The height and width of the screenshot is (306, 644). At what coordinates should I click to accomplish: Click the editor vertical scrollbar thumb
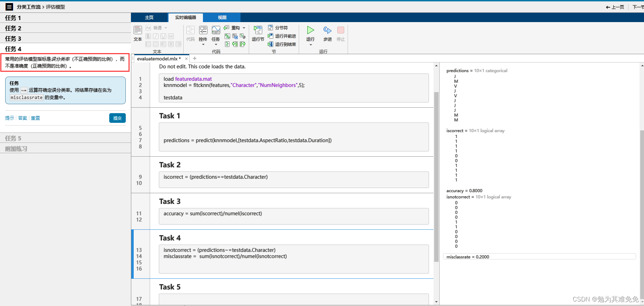(436, 177)
